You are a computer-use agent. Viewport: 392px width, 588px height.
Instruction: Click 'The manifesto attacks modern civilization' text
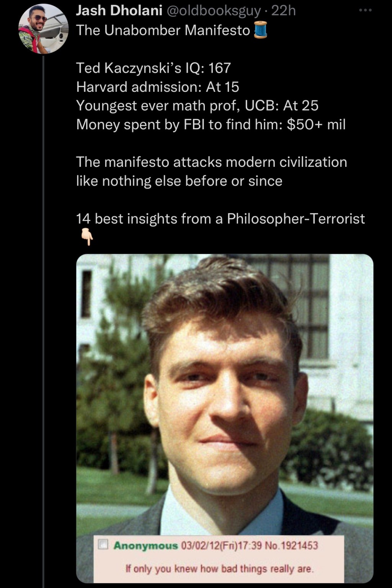pyautogui.click(x=212, y=162)
